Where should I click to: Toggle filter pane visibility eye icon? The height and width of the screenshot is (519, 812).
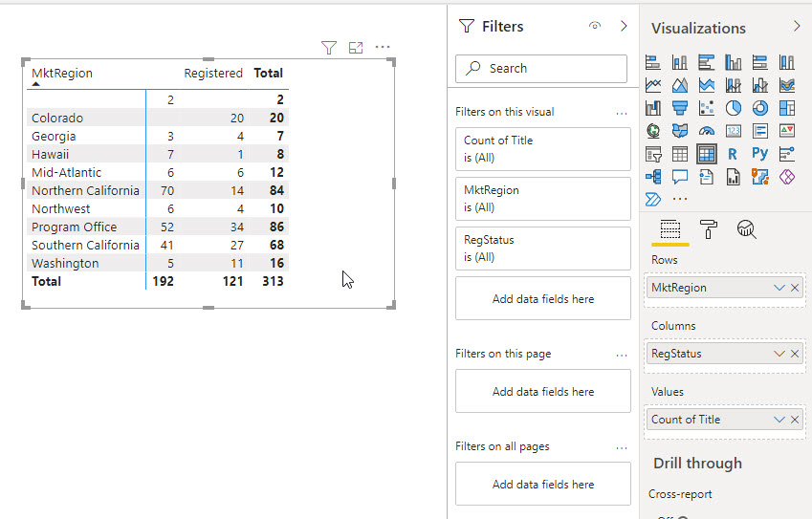pyautogui.click(x=595, y=26)
